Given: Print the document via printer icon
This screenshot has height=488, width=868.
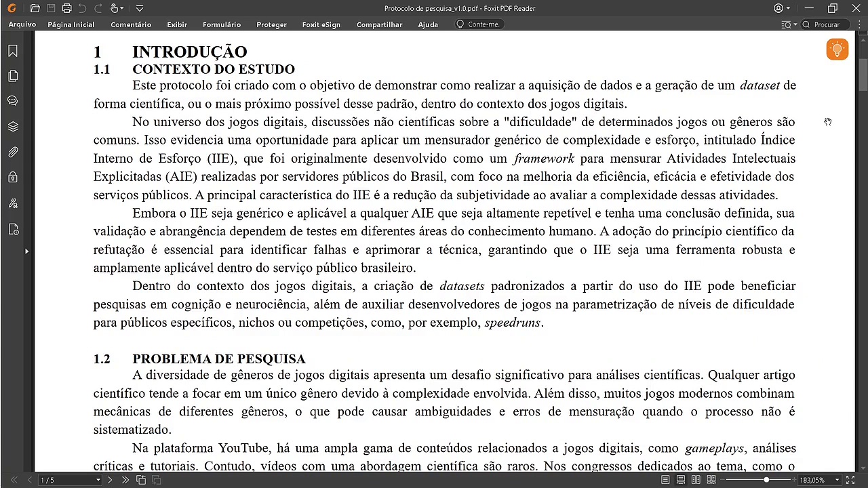Looking at the screenshot, I should pyautogui.click(x=66, y=8).
